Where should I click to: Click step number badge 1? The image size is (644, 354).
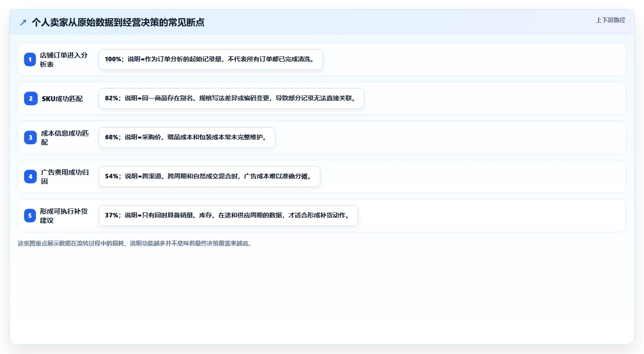point(30,59)
